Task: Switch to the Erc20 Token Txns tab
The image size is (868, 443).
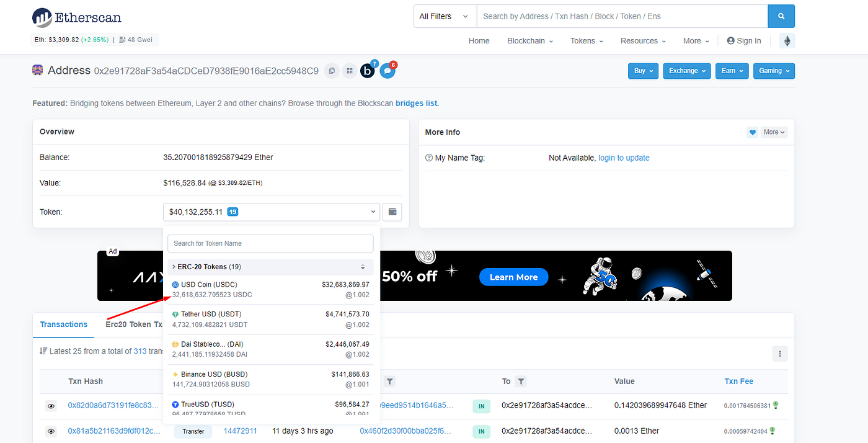Action: click(134, 324)
